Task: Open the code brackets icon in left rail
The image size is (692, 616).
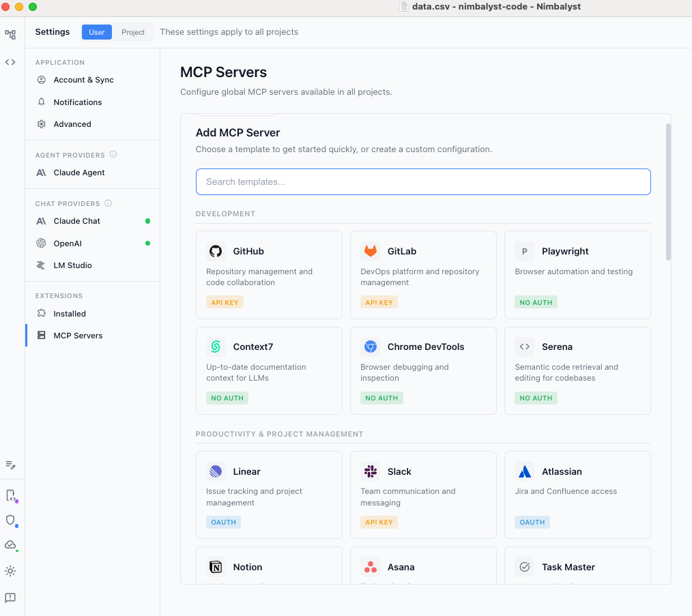Action: click(x=10, y=62)
